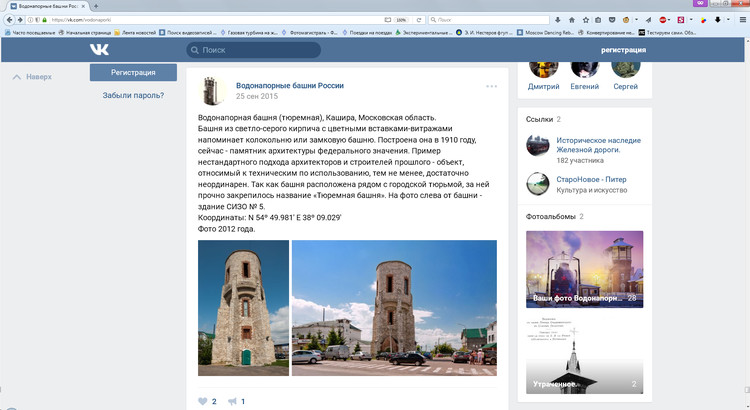This screenshot has width=750, height=410.
Task: Open site information icon in address bar
Action: click(x=30, y=20)
